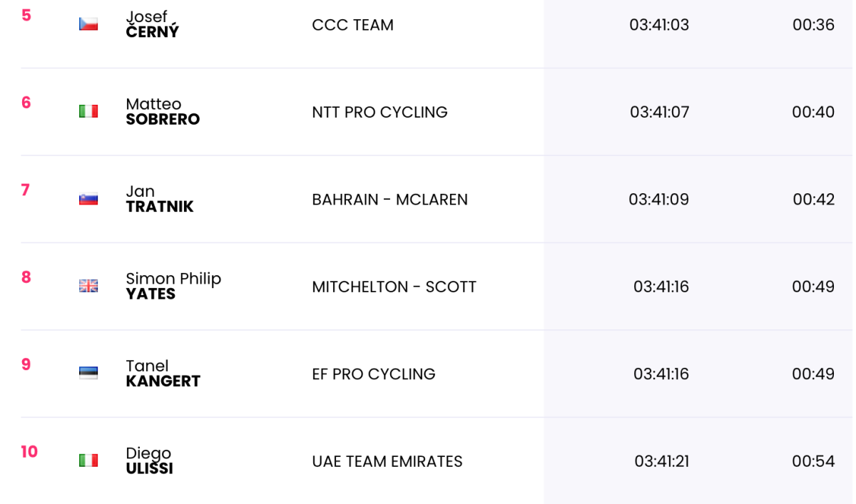Click the EF PRO CYCLING team name

pyautogui.click(x=374, y=374)
